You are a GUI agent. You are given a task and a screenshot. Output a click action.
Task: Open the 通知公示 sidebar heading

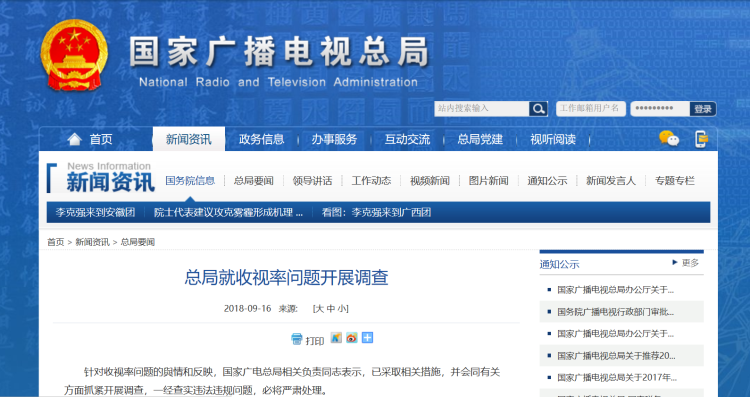click(x=559, y=264)
